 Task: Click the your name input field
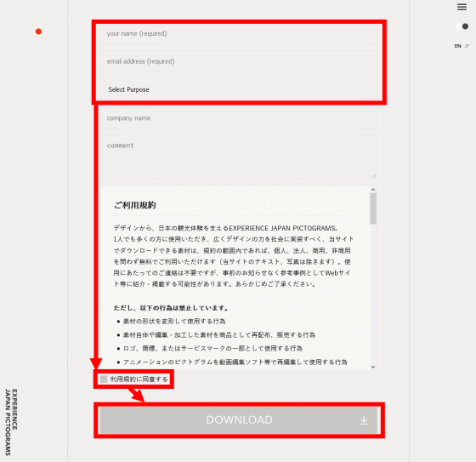pos(239,34)
